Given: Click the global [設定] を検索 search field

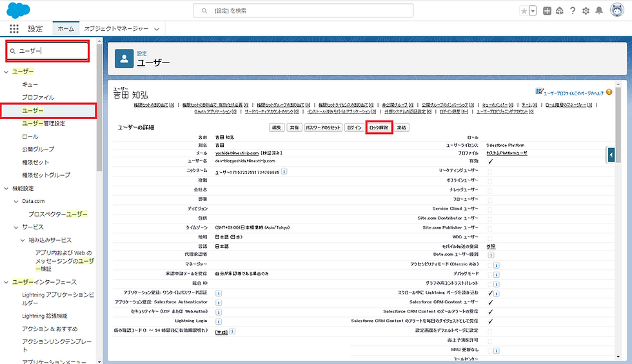Looking at the screenshot, I should 303,10.
